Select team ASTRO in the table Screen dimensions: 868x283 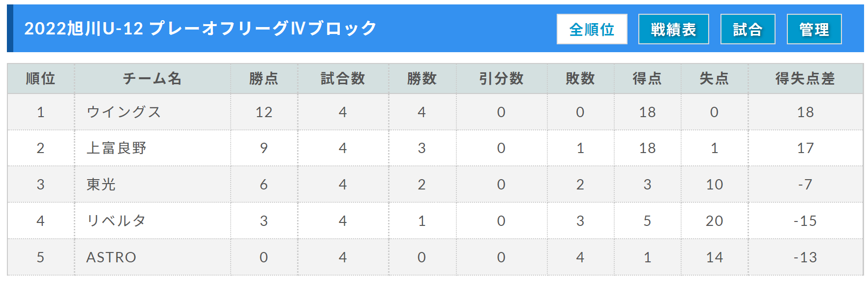coord(111,257)
